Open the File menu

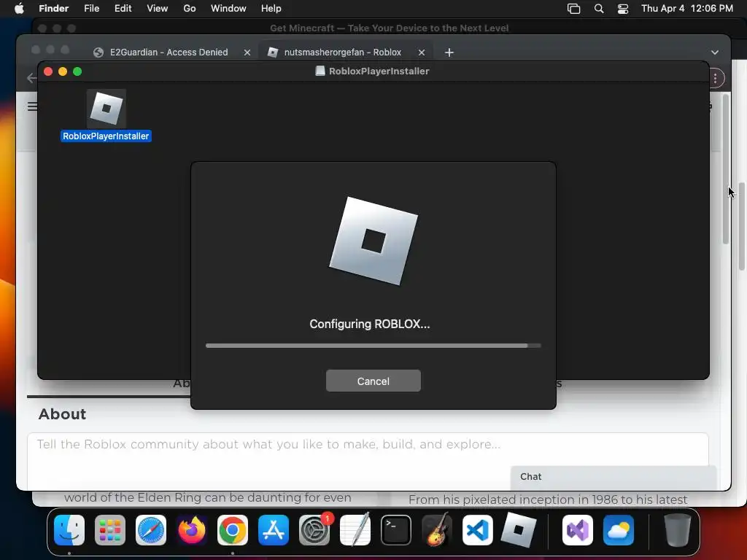click(x=91, y=8)
